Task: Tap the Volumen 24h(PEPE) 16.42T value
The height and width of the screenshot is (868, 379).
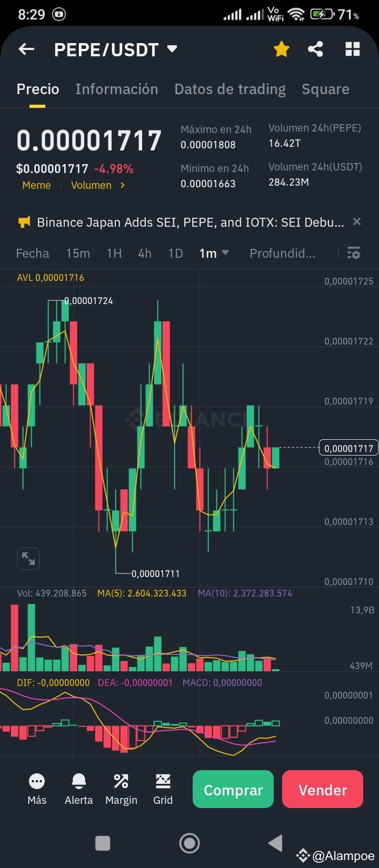Action: pyautogui.click(x=284, y=143)
